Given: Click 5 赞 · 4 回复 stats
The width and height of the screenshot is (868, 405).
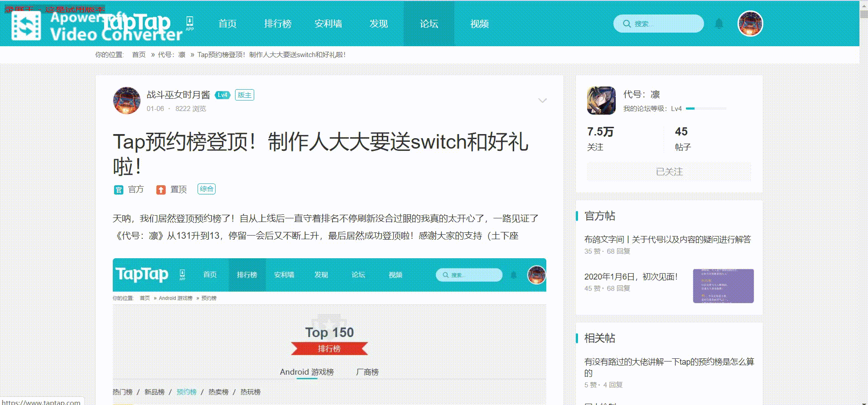Looking at the screenshot, I should pyautogui.click(x=603, y=385).
